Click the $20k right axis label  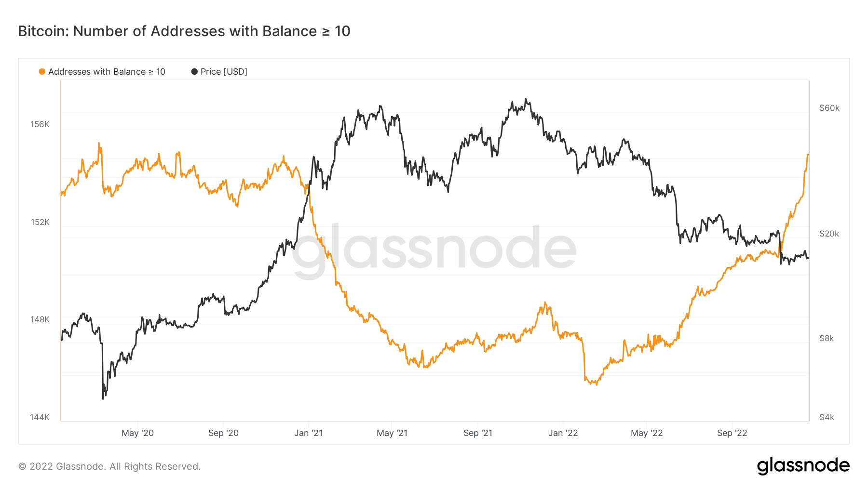point(829,234)
